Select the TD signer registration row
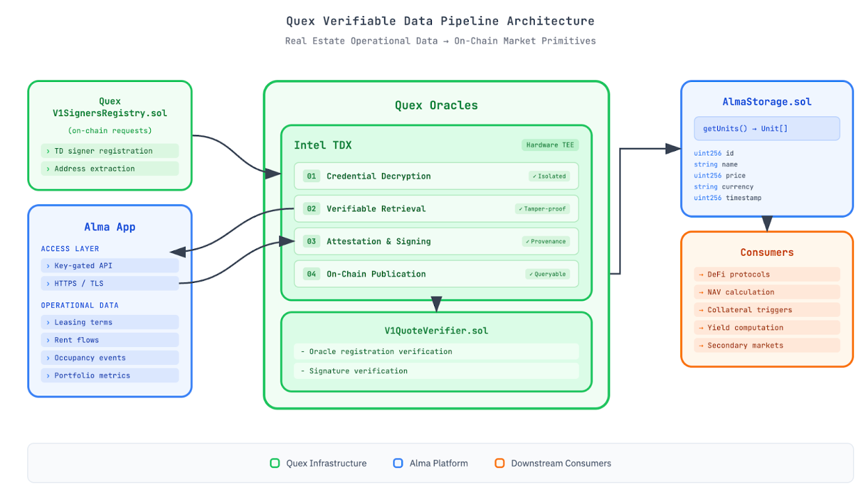The height and width of the screenshot is (495, 868). 110,151
